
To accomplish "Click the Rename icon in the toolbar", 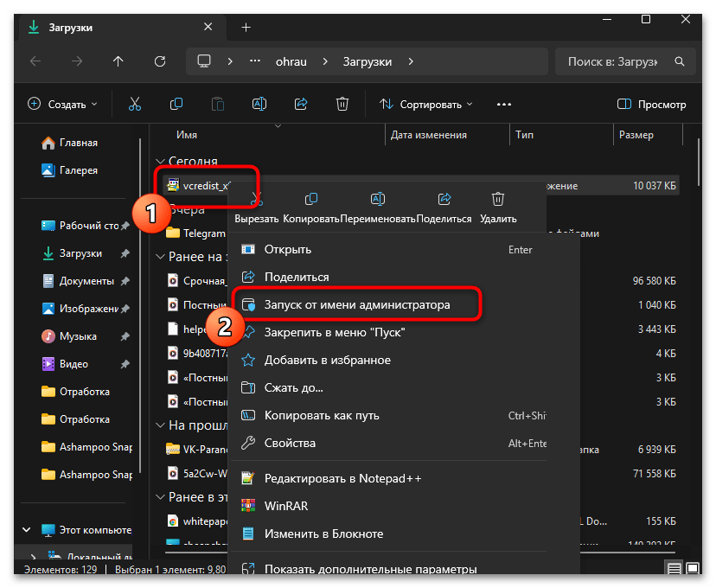I will coord(259,105).
